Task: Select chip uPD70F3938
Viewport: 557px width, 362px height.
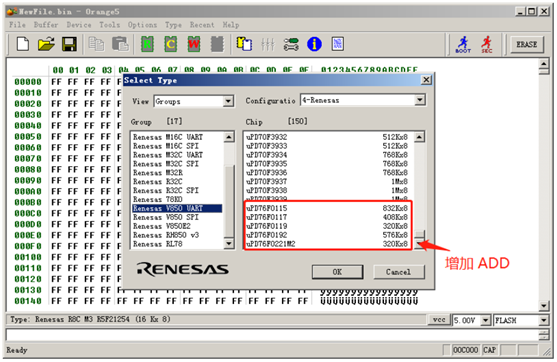Action: pyautogui.click(x=327, y=190)
